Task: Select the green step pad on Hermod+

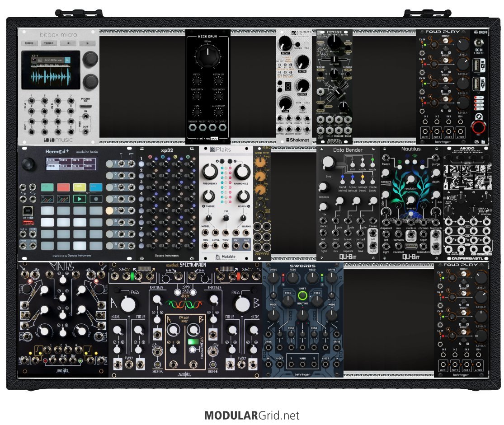Action: pyautogui.click(x=47, y=187)
